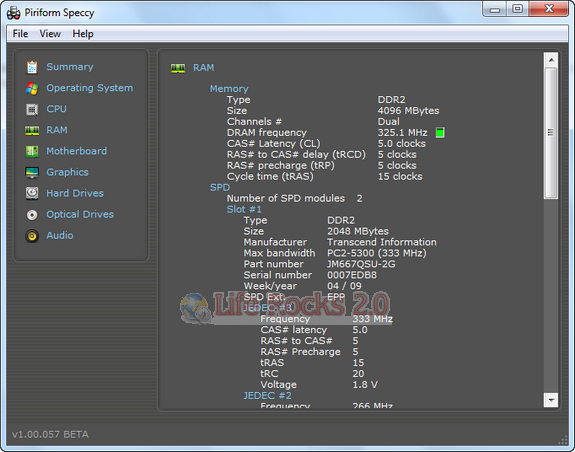Image resolution: width=575 pixels, height=452 pixels.
Task: Click the RAS# precharge (tRP) label
Action: point(281,166)
